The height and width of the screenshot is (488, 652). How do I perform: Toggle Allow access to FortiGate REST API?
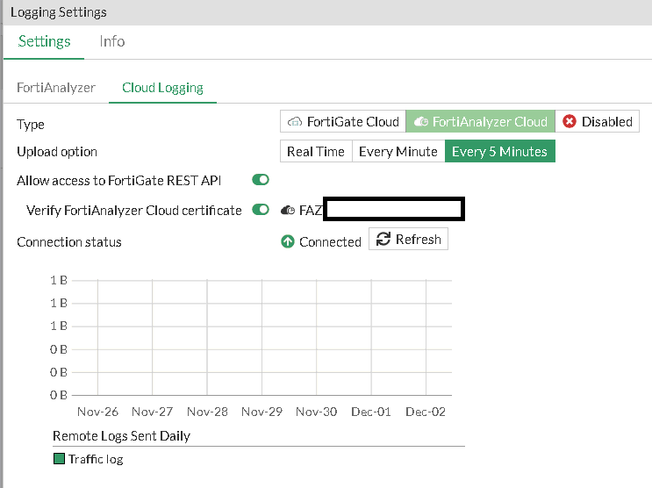tap(261, 180)
